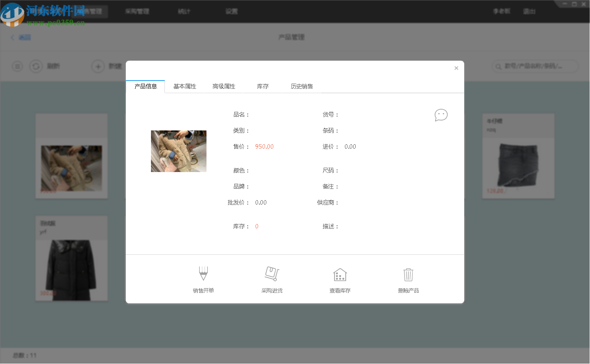Open the 采购管理 menu
The height and width of the screenshot is (364, 590).
tap(137, 11)
